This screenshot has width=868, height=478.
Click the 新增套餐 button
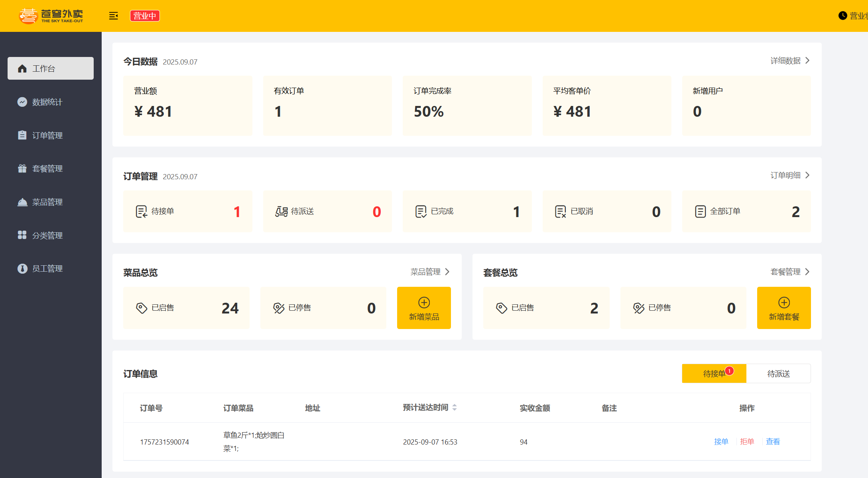click(784, 308)
